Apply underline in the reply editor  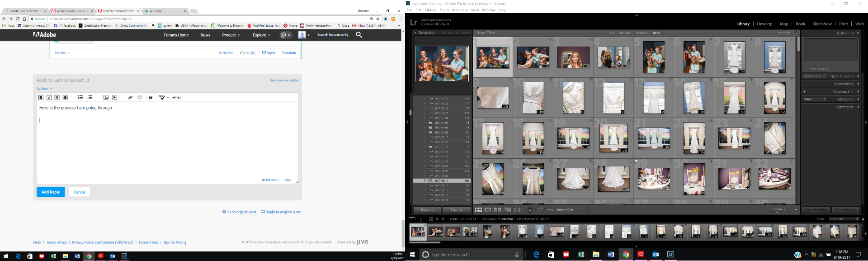pos(57,97)
